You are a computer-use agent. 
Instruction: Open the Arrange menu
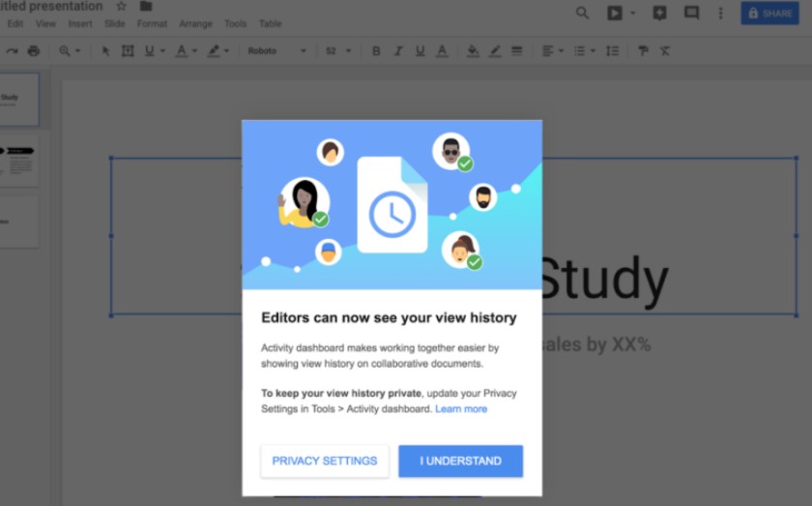point(195,24)
